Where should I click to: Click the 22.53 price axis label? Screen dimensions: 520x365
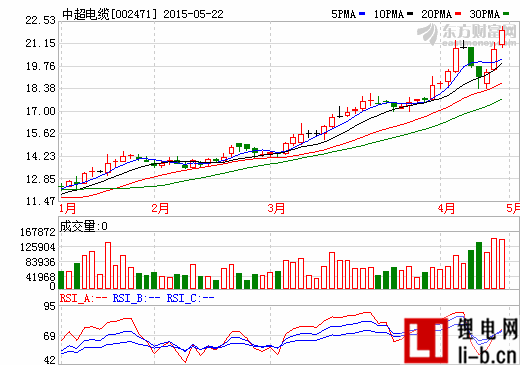coord(41,20)
